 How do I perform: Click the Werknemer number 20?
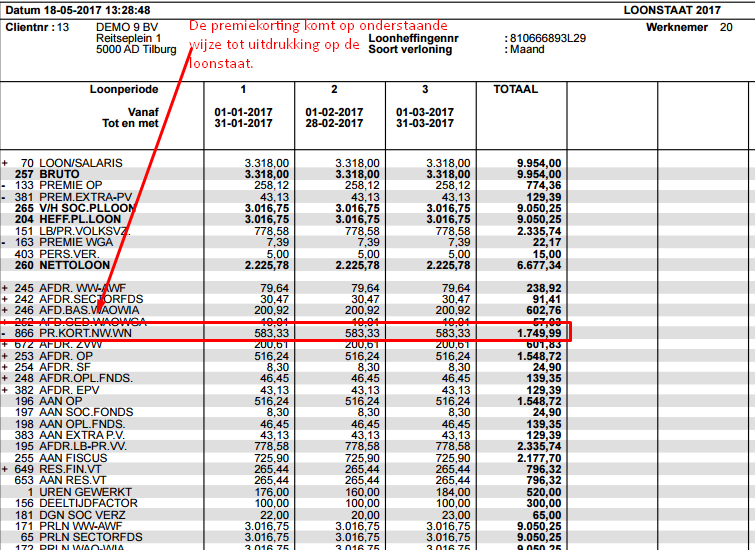pos(725,27)
